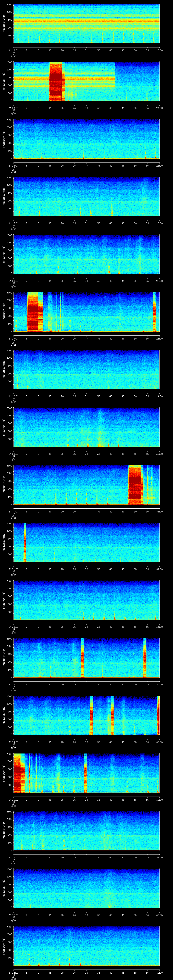Click the 23:00 end-of-axis time label
Image resolution: width=173 pixels, height=980 pixels.
[160, 50]
